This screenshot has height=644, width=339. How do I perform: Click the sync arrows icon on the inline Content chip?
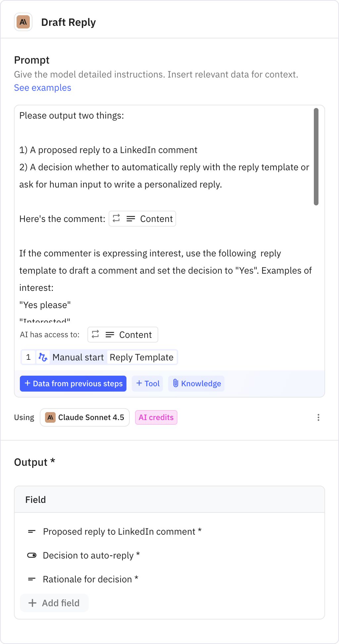116,219
